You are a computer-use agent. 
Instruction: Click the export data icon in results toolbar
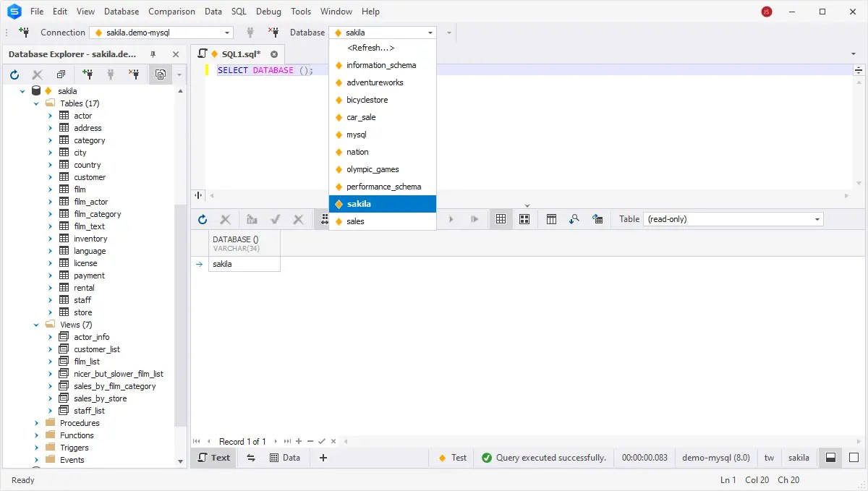597,219
